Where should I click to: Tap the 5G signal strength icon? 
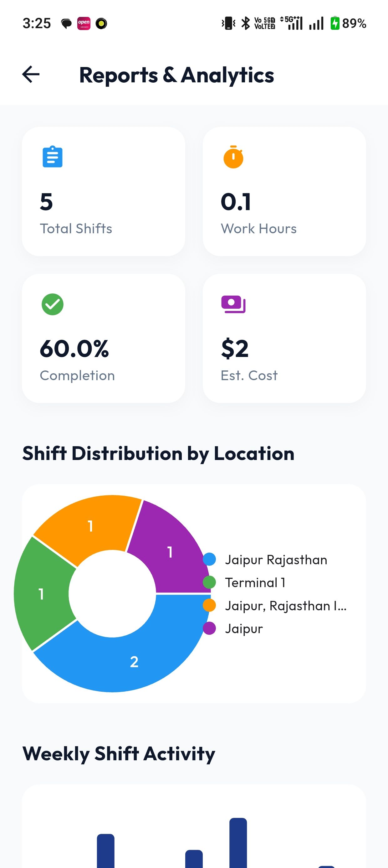coord(292,23)
